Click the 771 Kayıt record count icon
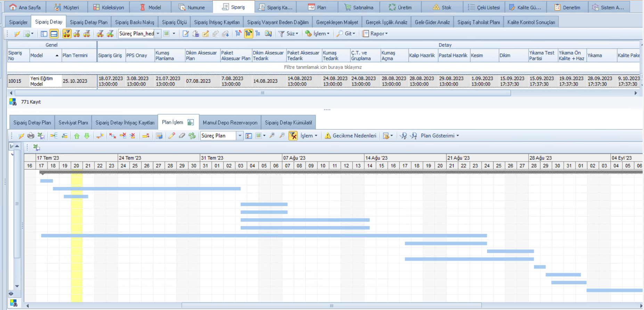Image resolution: width=644 pixels, height=310 pixels. click(x=13, y=102)
